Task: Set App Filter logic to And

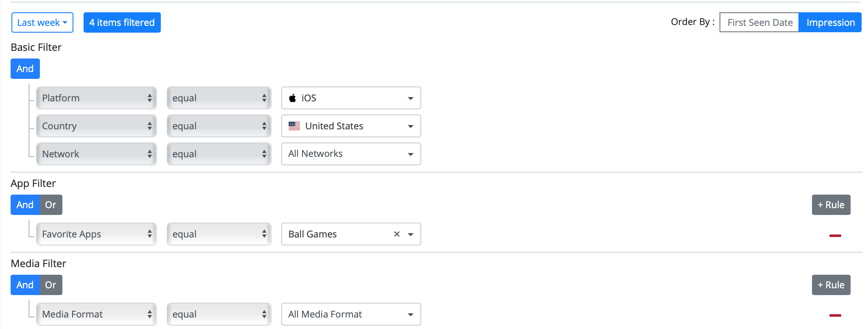Action: [x=25, y=205]
